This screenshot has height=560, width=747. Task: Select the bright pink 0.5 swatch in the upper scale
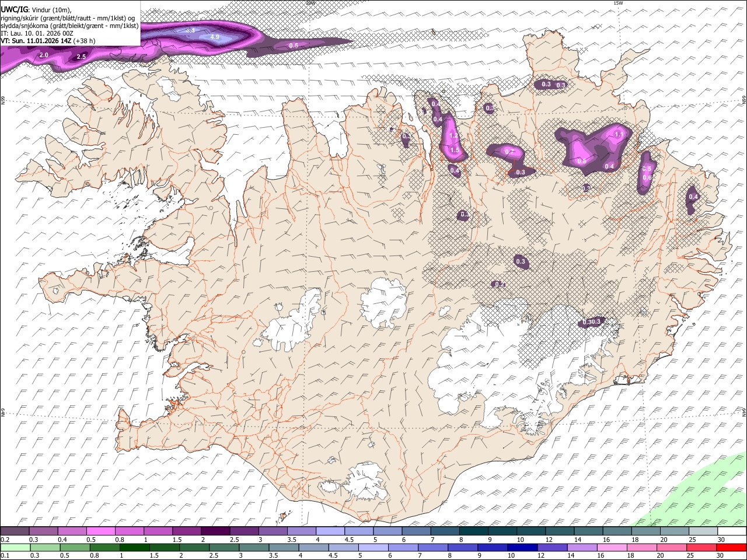point(100,531)
